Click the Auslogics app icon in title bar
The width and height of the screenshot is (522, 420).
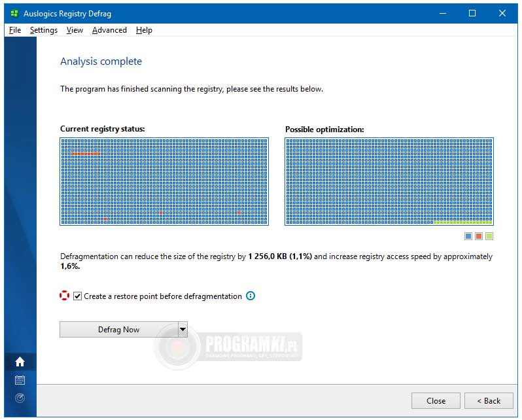(x=14, y=14)
